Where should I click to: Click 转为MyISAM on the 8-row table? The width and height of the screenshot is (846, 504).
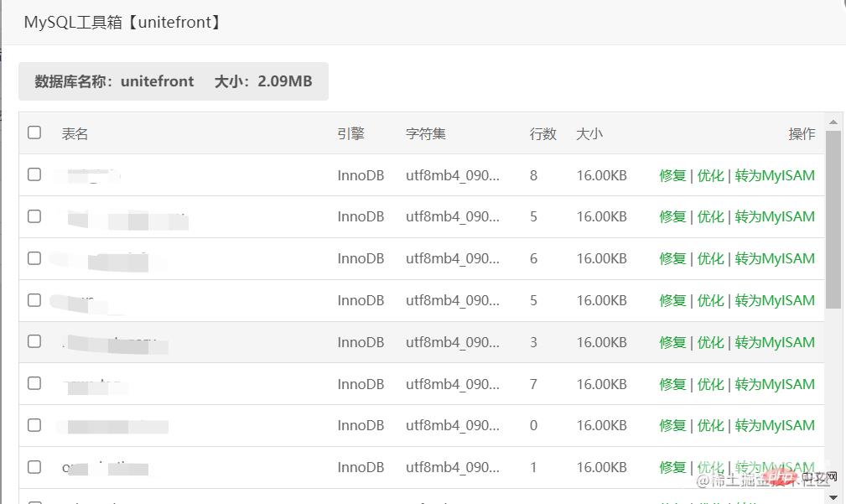coord(775,175)
